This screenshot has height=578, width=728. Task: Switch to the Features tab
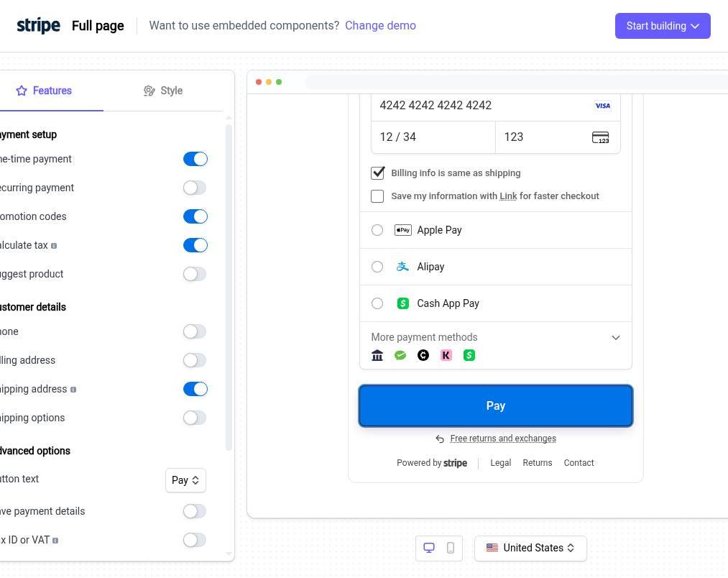pyautogui.click(x=44, y=91)
